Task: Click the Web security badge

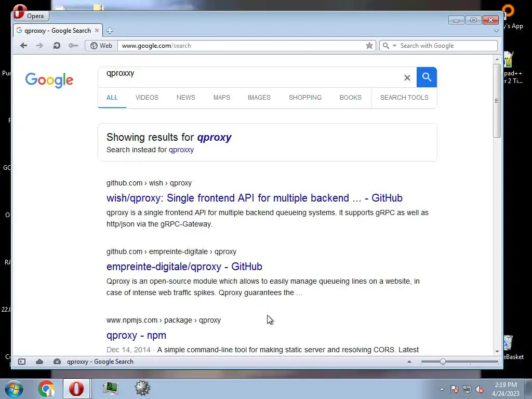Action: coord(101,46)
